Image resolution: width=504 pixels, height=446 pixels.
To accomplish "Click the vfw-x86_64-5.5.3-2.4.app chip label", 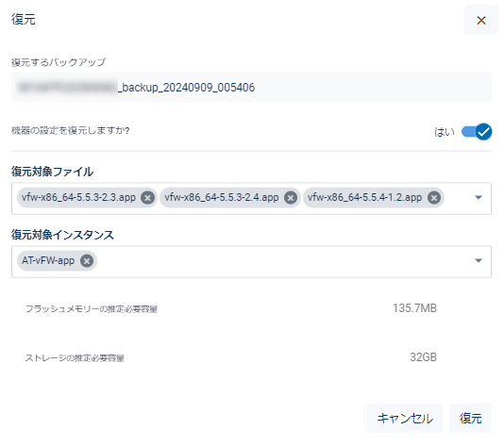I will pyautogui.click(x=222, y=197).
